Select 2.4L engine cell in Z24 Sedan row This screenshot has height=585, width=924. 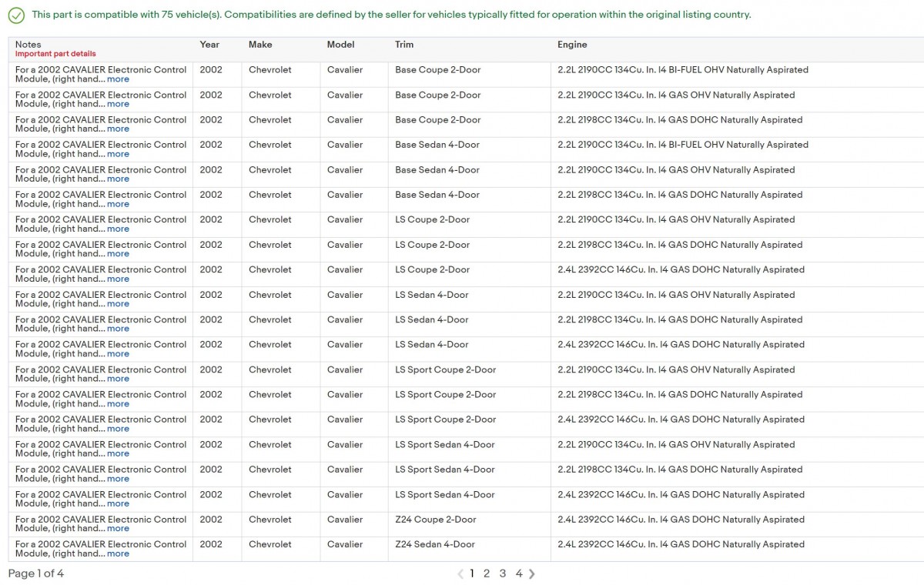pyautogui.click(x=681, y=544)
